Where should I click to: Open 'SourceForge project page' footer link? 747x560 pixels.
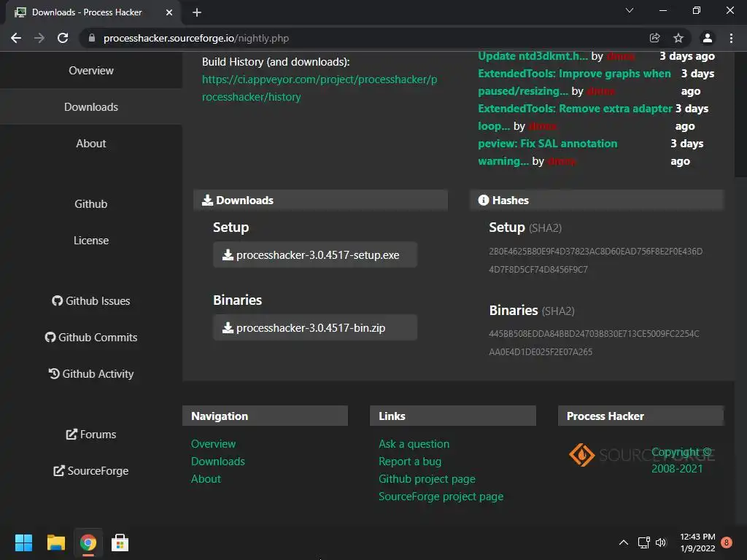pyautogui.click(x=441, y=497)
